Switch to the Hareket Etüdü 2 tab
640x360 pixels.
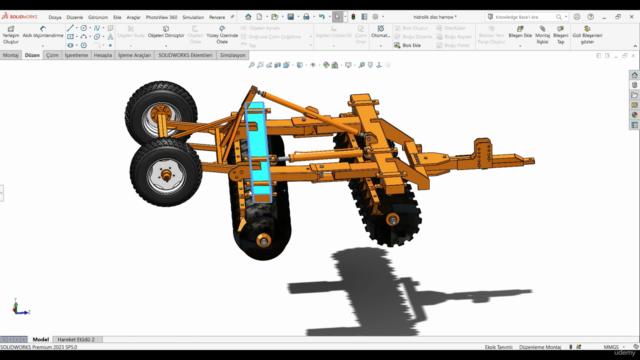tap(76, 339)
